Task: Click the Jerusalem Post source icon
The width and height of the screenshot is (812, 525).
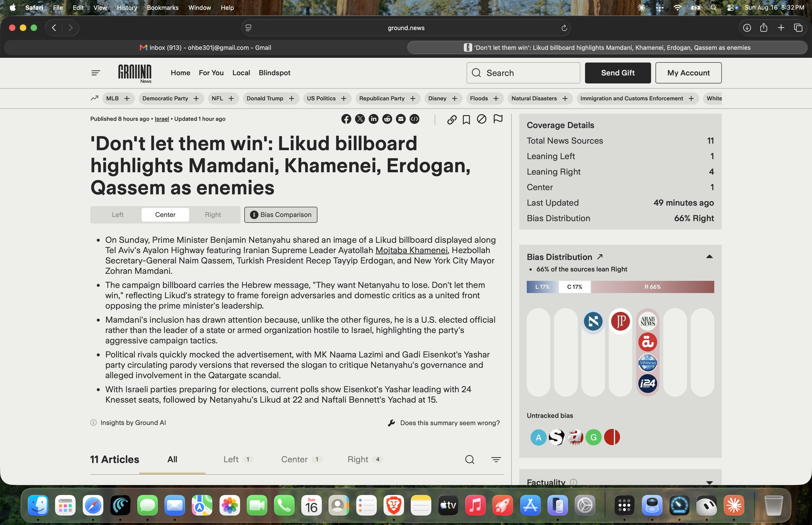Action: tap(620, 321)
